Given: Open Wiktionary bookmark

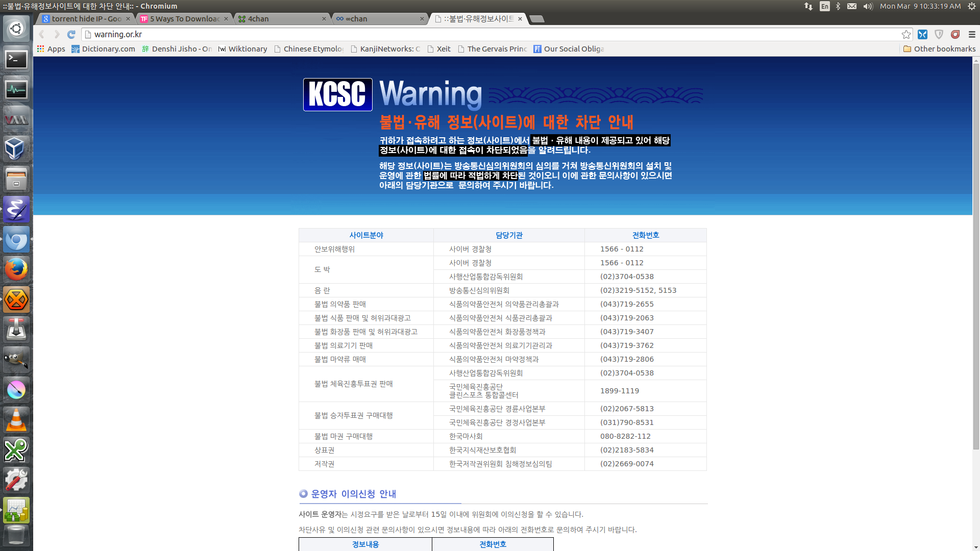Looking at the screenshot, I should tap(242, 49).
